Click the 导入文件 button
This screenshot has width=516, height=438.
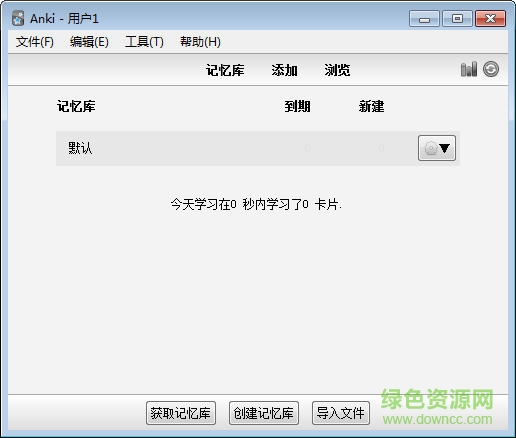point(341,413)
